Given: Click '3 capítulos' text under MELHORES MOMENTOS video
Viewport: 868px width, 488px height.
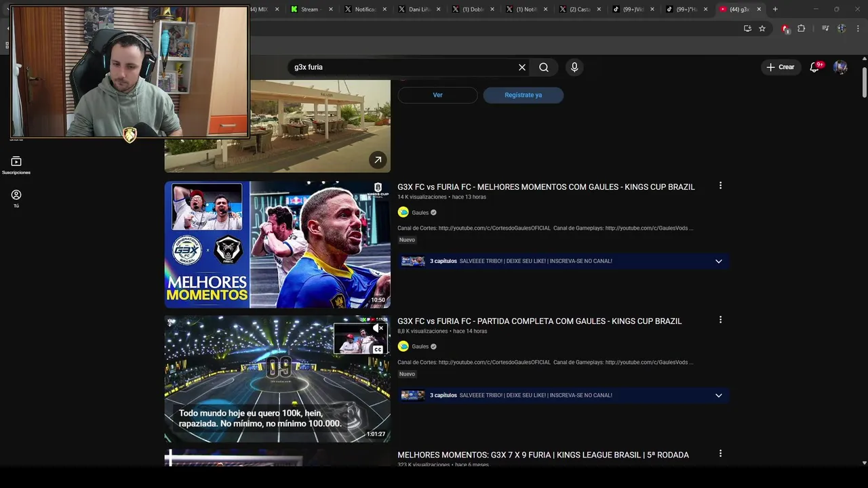Looking at the screenshot, I should 443,261.
